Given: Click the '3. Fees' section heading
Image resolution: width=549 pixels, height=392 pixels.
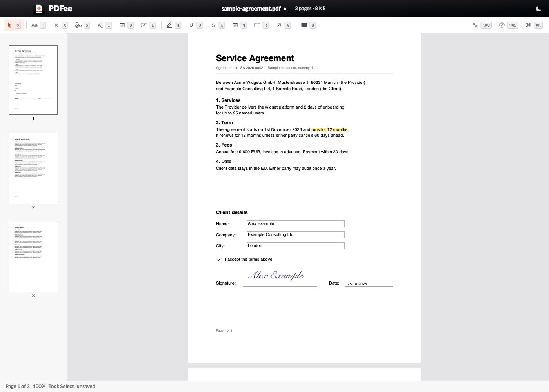Looking at the screenshot, I should pyautogui.click(x=224, y=145).
